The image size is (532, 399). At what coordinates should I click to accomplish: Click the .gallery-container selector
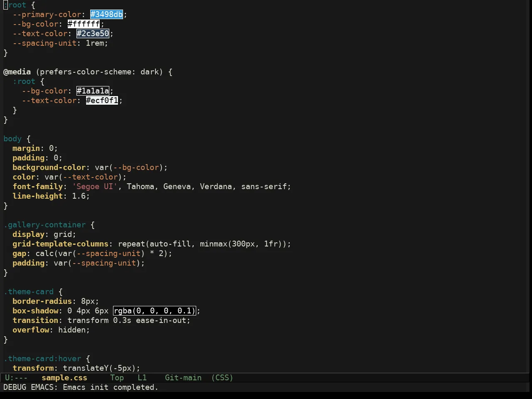(44, 225)
